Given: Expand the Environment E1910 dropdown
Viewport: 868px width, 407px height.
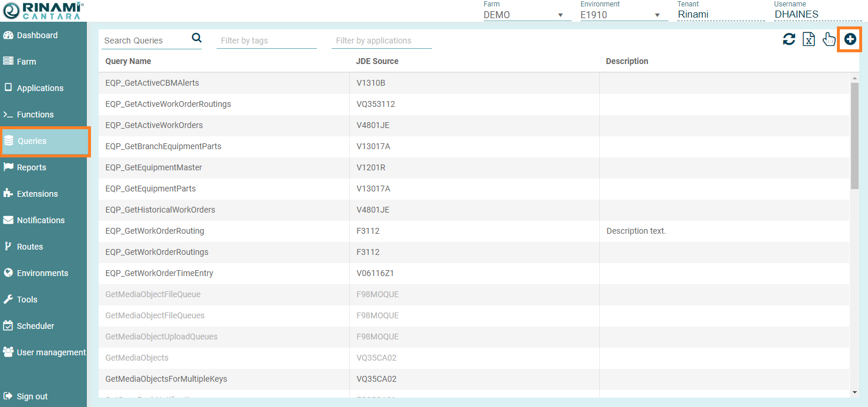Looking at the screenshot, I should [x=623, y=15].
